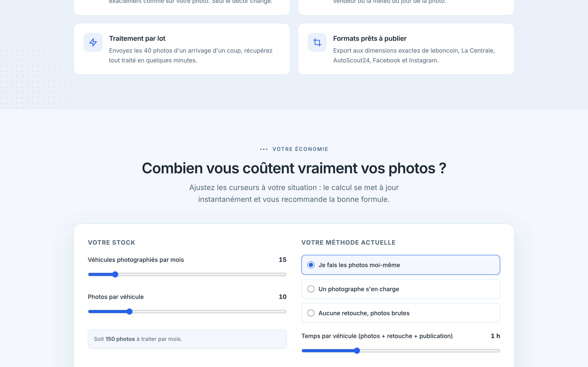Image resolution: width=588 pixels, height=367 pixels.
Task: Click the "1 h" time value
Action: [x=495, y=336]
